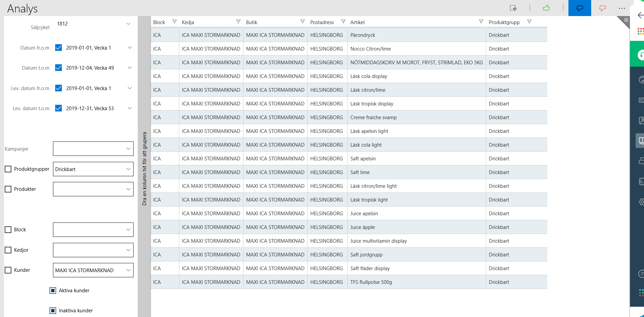Uncheck the Datum fr.o.m checkbox
The width and height of the screenshot is (644, 317).
59,48
